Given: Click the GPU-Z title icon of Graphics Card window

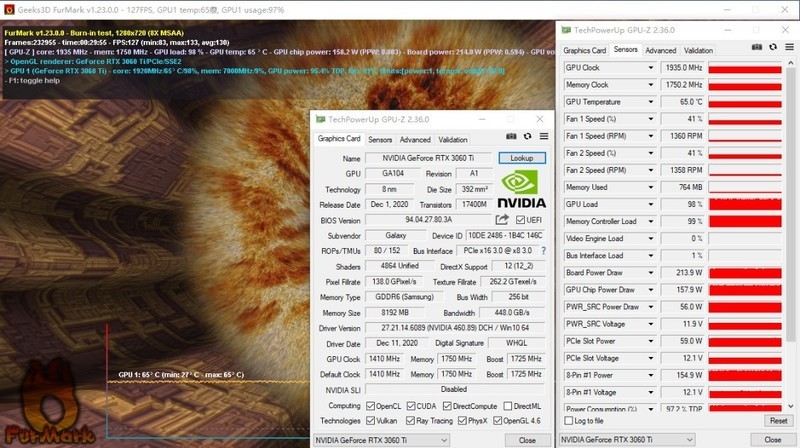Looking at the screenshot, I should pyautogui.click(x=320, y=119).
